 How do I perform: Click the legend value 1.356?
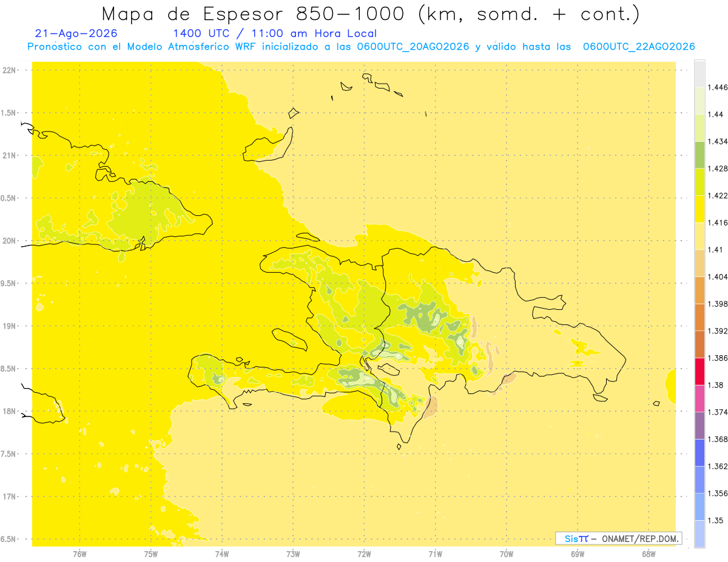(x=718, y=493)
